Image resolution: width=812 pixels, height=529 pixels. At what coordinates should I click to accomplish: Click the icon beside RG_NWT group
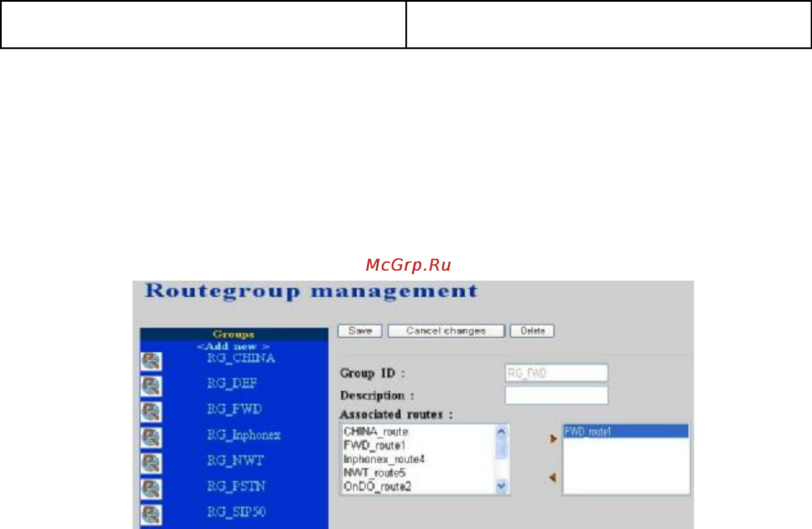(151, 463)
